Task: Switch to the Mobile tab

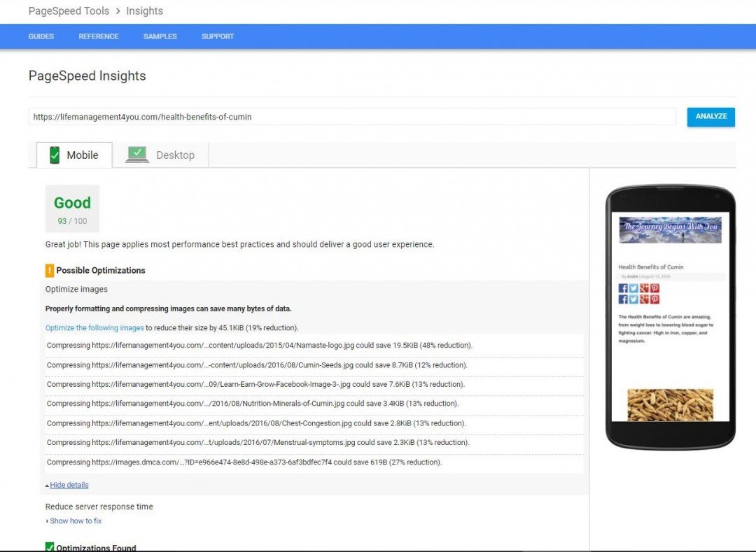Action: [74, 155]
